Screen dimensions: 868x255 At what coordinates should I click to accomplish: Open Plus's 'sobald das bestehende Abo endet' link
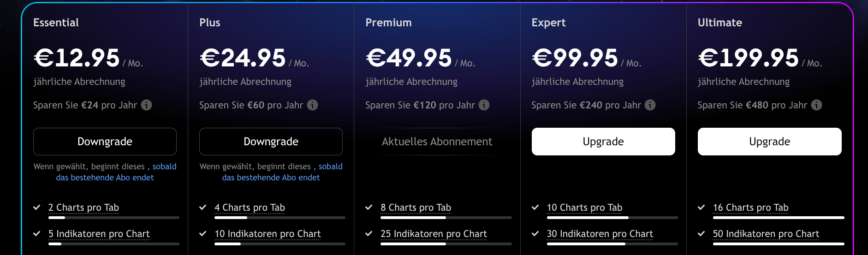(x=271, y=178)
